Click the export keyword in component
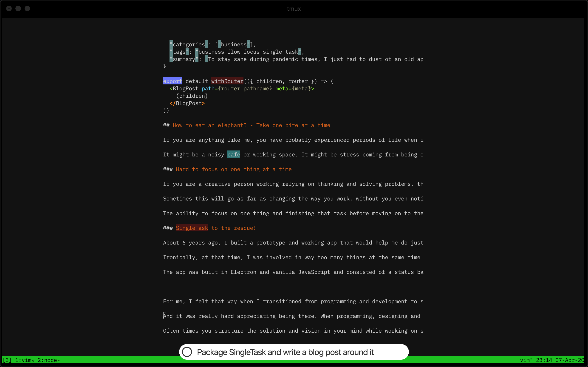This screenshot has height=367, width=588. (x=172, y=81)
